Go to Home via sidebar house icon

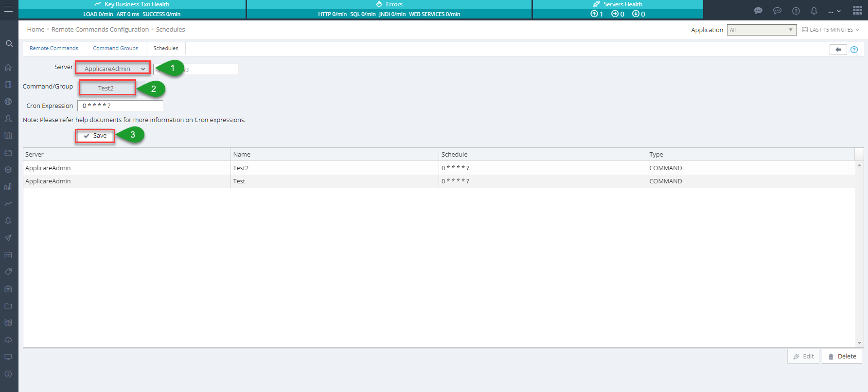(8, 68)
